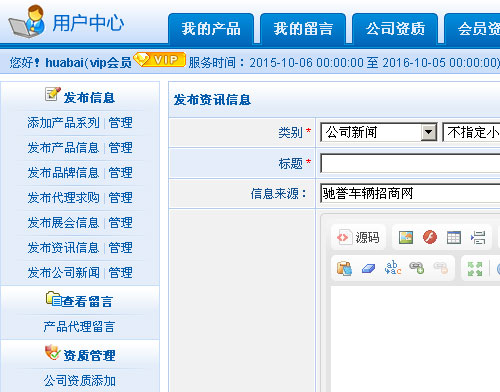The image size is (500, 392).
Task: Remove formatting with the eraser icon
Action: click(368, 268)
